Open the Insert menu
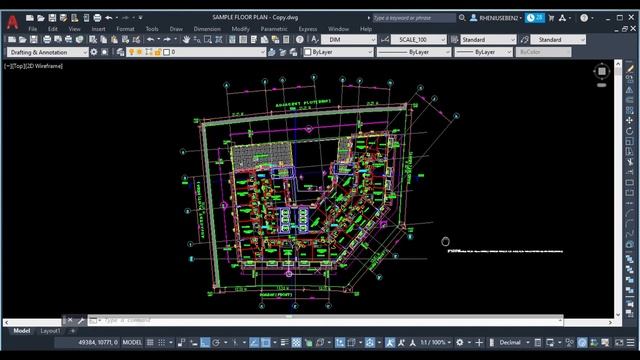This screenshot has width=640, height=360. [98, 29]
